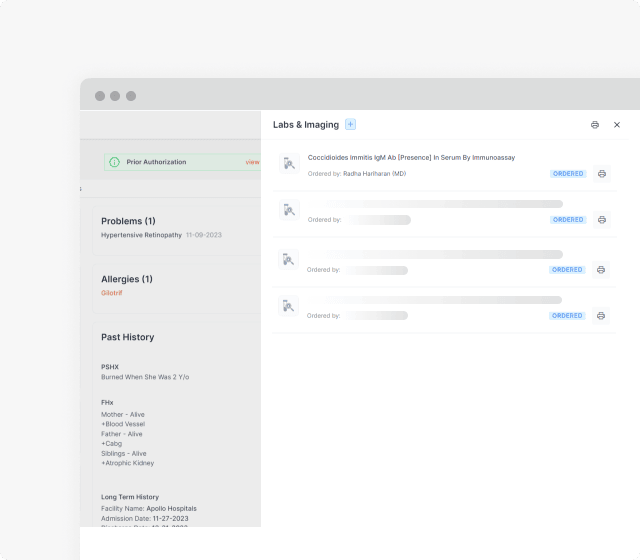The height and width of the screenshot is (560, 640).
Task: Click the microscope icon of the Coccidioides order
Action: [289, 163]
